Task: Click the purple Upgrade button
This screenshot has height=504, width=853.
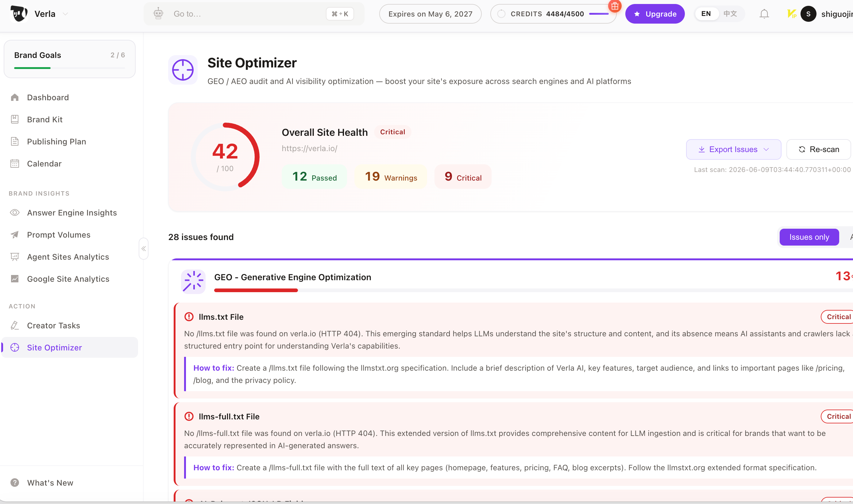Action: point(654,13)
